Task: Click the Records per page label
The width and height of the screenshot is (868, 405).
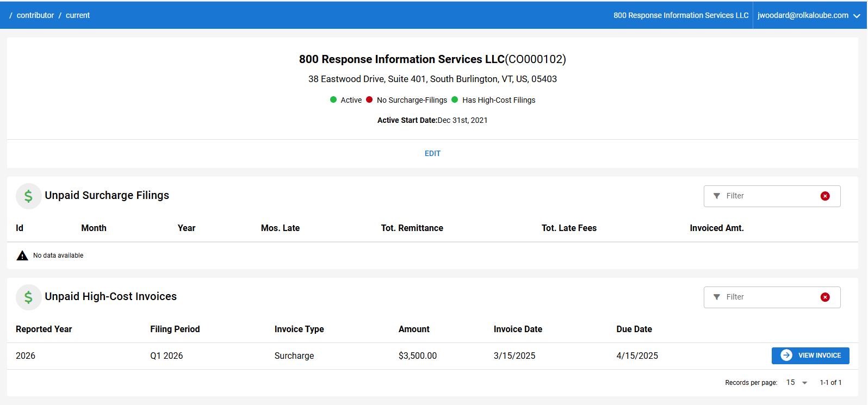Action: (x=751, y=383)
